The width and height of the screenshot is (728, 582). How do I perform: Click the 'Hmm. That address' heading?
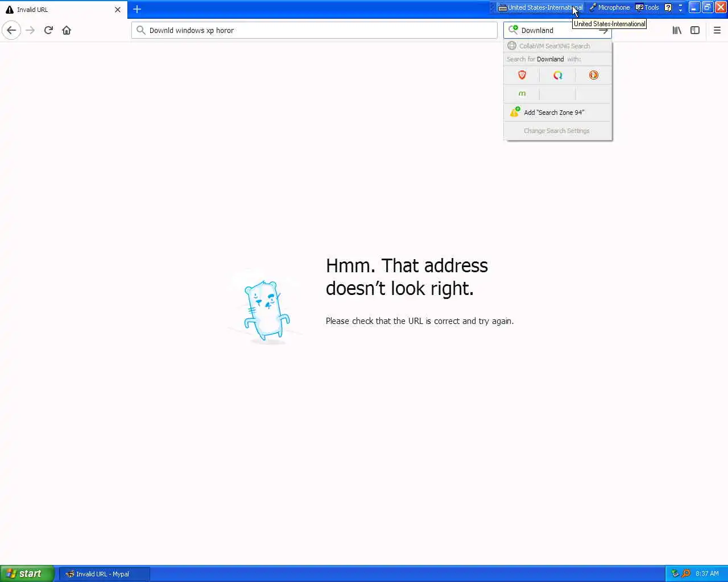pyautogui.click(x=407, y=277)
